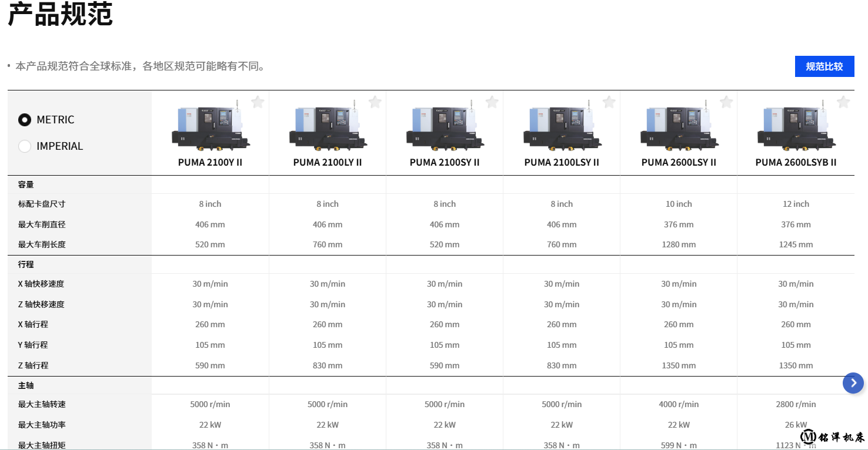Viewport: 868px width, 450px height.
Task: Click star icon for PUMA 2100SY II
Action: pyautogui.click(x=492, y=102)
